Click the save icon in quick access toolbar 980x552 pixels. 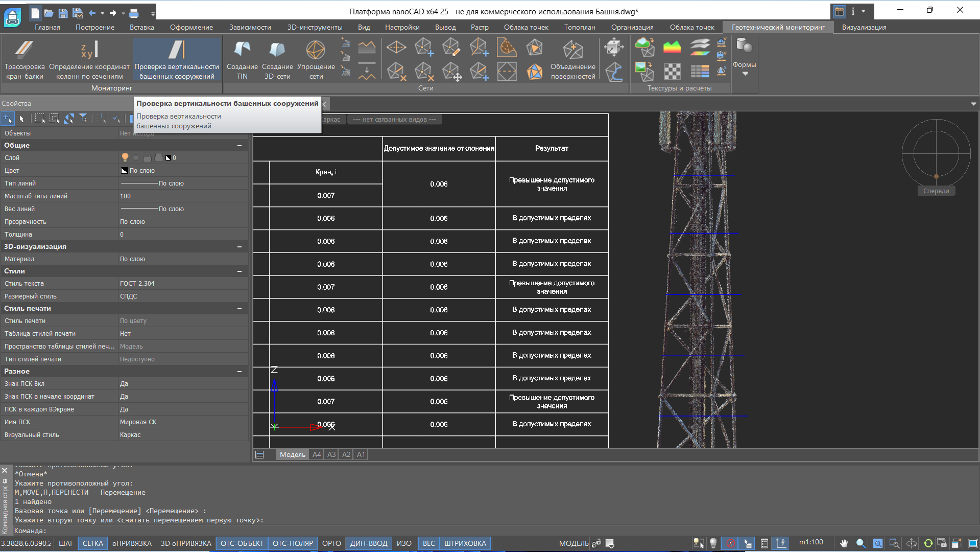63,13
